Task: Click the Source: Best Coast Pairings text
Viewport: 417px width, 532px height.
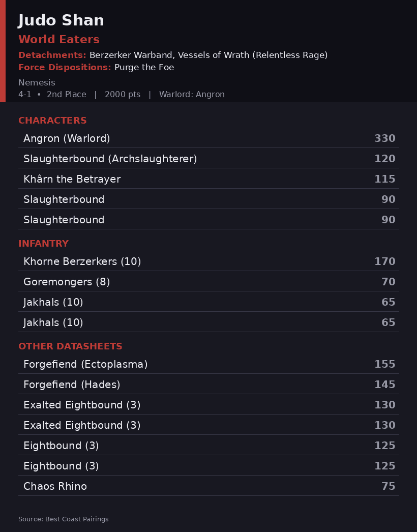Action: point(64,519)
